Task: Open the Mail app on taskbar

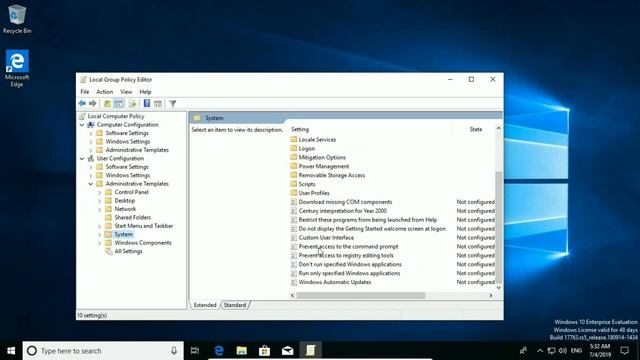Action: pyautogui.click(x=287, y=351)
